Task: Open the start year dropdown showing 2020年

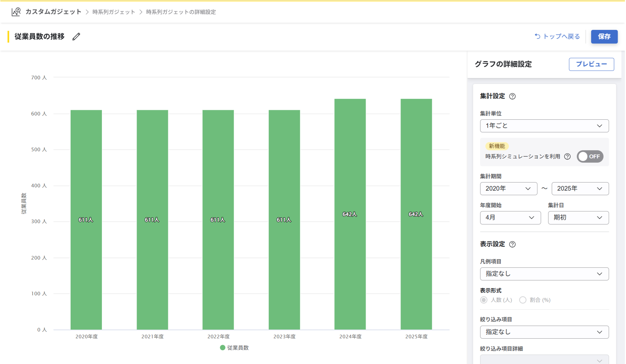Action: (508, 189)
